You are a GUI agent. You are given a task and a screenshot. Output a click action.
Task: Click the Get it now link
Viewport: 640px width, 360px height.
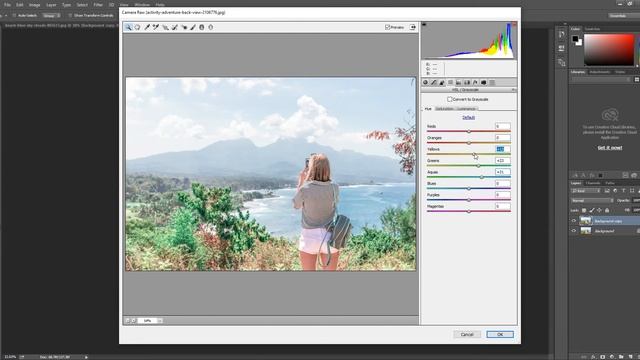(x=610, y=148)
